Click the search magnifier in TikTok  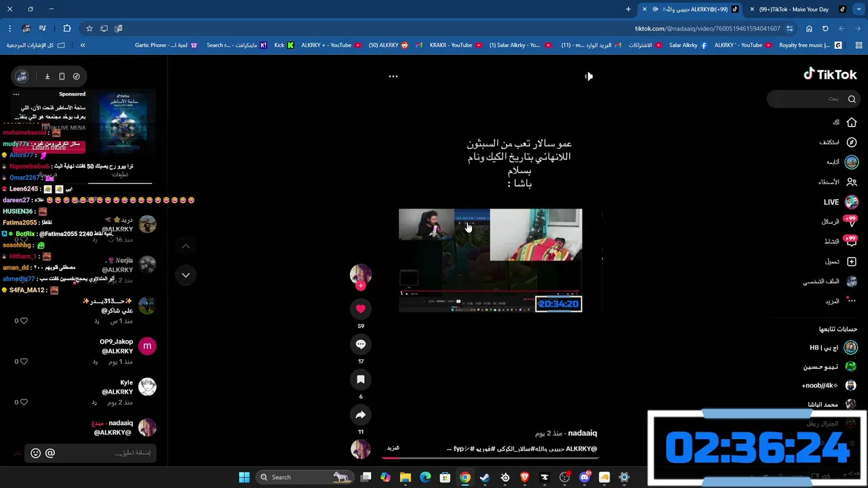(x=852, y=99)
